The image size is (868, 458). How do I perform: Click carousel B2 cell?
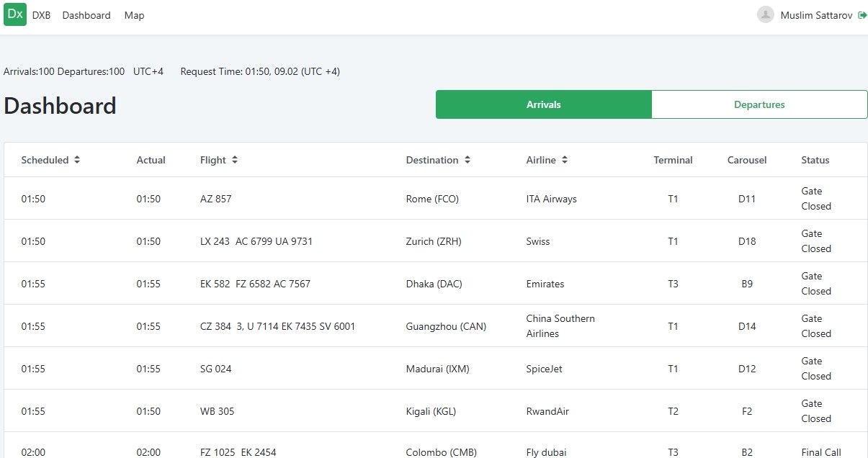(747, 452)
